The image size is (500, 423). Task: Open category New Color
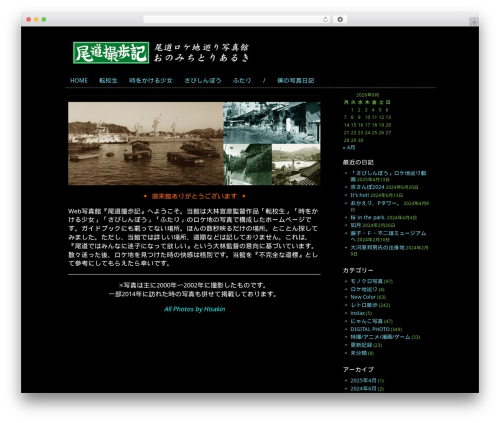pos(363,297)
